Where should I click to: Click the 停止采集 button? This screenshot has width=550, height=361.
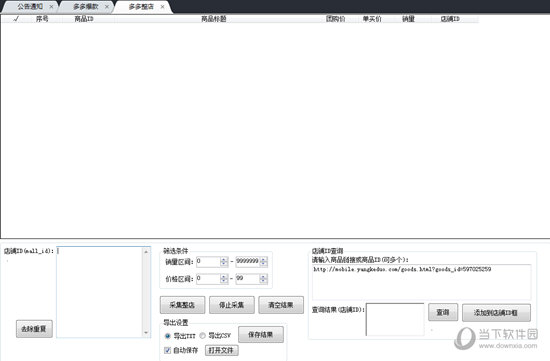pos(232,305)
